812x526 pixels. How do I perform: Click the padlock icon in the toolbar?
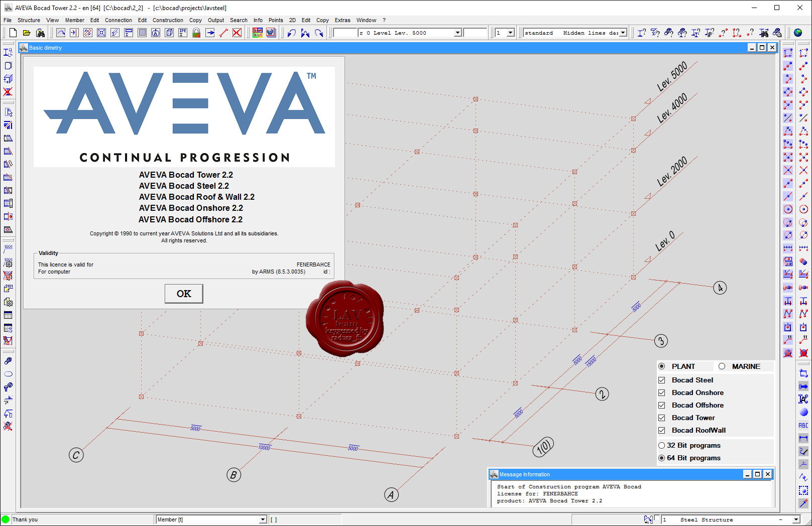(x=196, y=33)
